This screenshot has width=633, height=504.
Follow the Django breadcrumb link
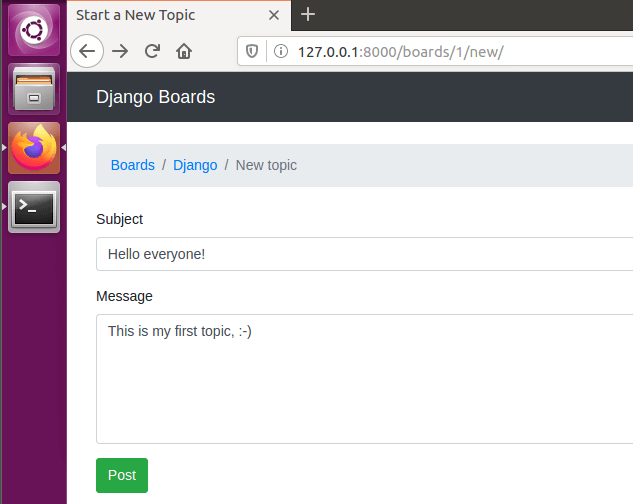pyautogui.click(x=195, y=165)
